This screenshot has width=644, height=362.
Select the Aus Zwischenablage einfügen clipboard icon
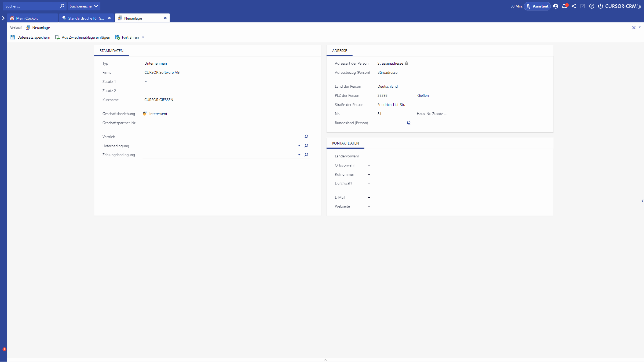57,37
